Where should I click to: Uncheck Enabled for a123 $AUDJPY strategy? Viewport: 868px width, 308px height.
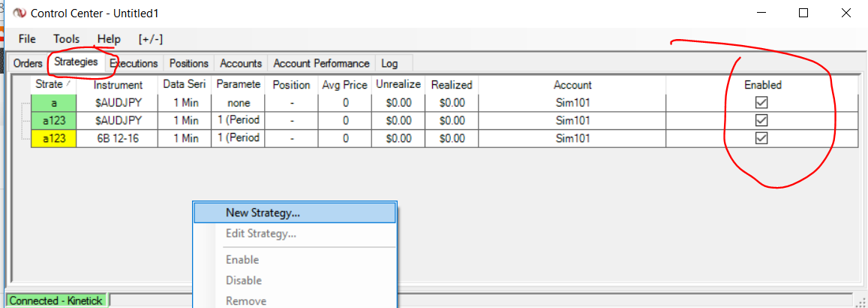click(761, 120)
